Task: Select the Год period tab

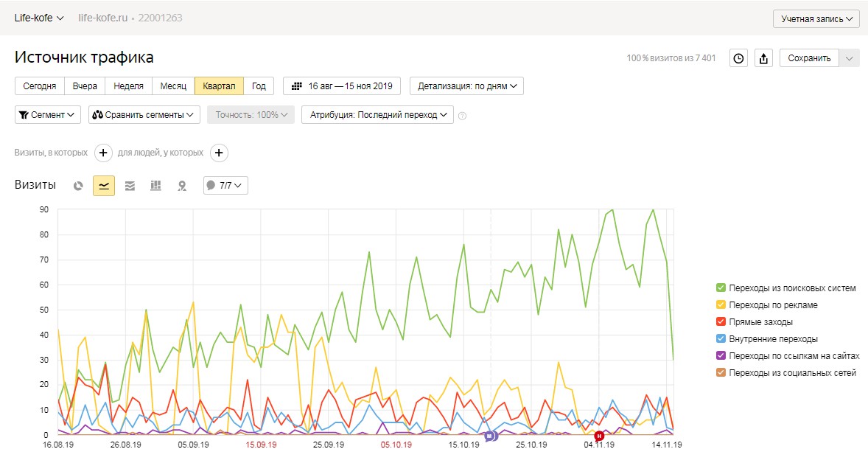Action: point(259,86)
